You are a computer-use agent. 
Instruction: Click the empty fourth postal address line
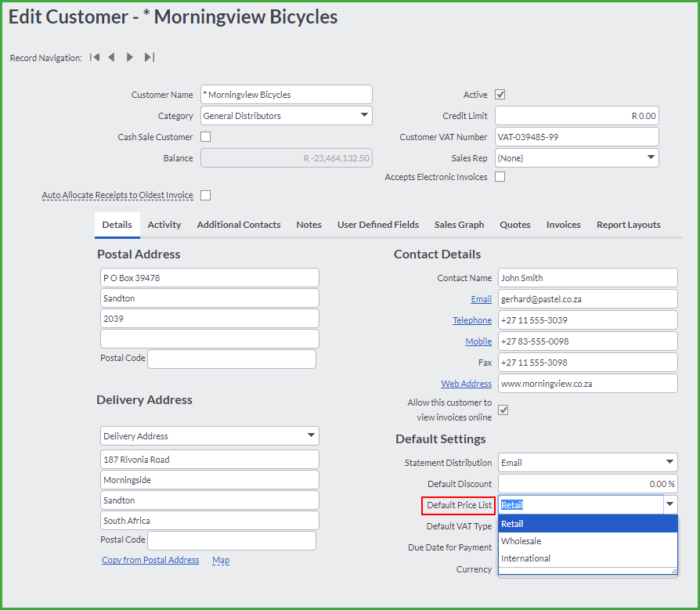pos(209,339)
